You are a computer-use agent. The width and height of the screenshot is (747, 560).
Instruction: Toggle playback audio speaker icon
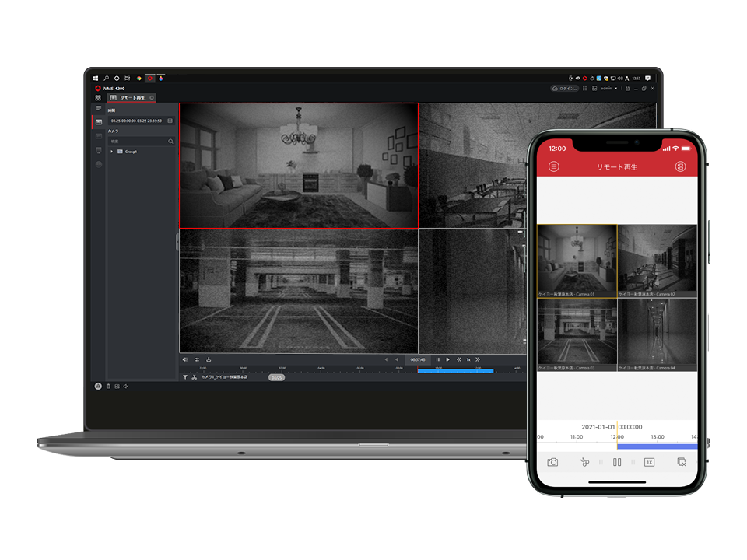pos(185,359)
